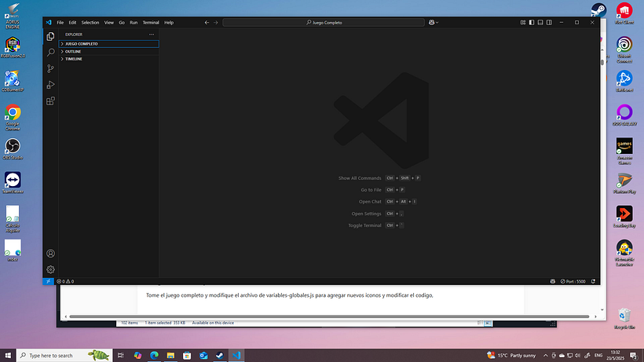
Task: Open the Copilot chat dropdown in title bar
Action: tap(434, 23)
